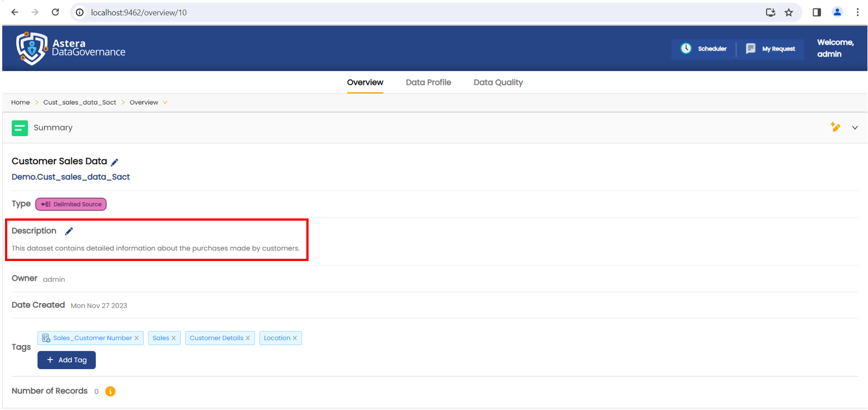Click the Owner value admin
Screen dimensions: 868x410
coord(54,279)
